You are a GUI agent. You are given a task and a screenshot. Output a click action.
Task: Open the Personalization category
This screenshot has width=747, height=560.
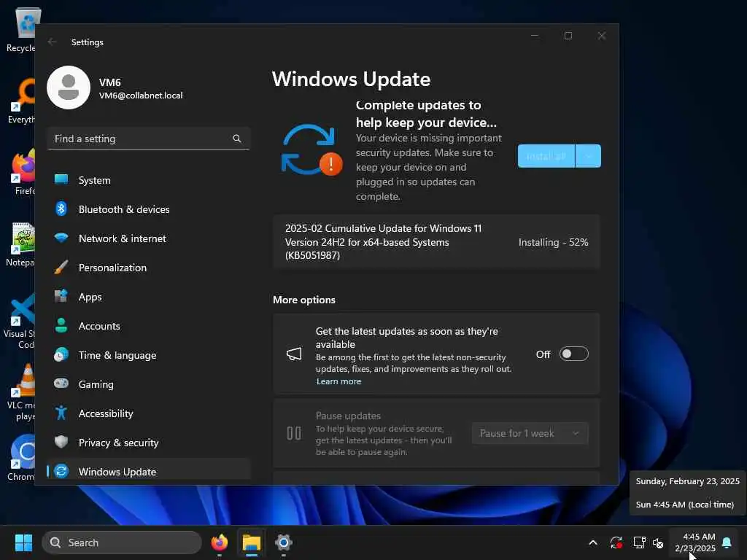[149, 268]
